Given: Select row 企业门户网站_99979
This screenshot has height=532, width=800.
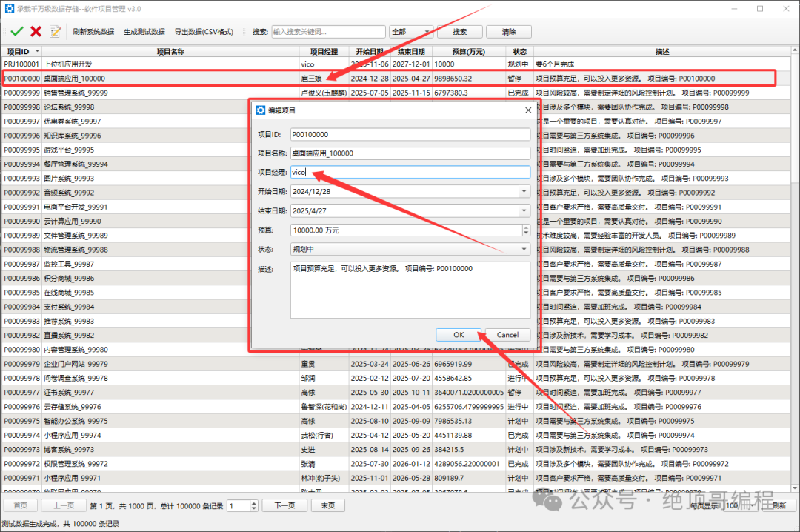Looking at the screenshot, I should pyautogui.click(x=396, y=364).
